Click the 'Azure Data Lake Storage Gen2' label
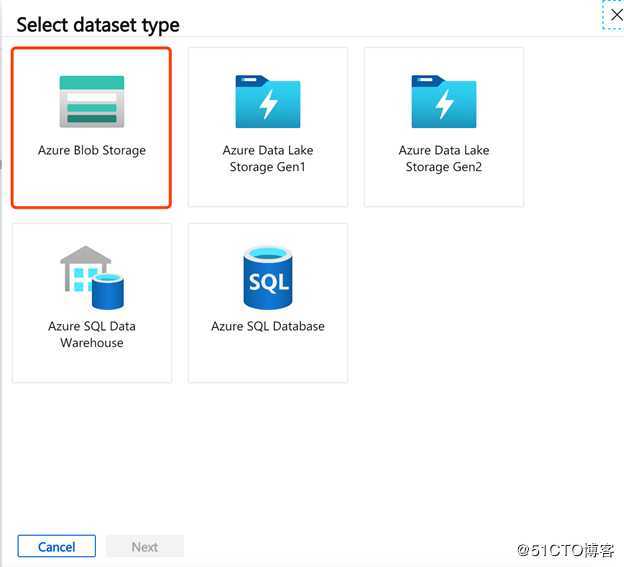This screenshot has height=567, width=624. [x=444, y=158]
